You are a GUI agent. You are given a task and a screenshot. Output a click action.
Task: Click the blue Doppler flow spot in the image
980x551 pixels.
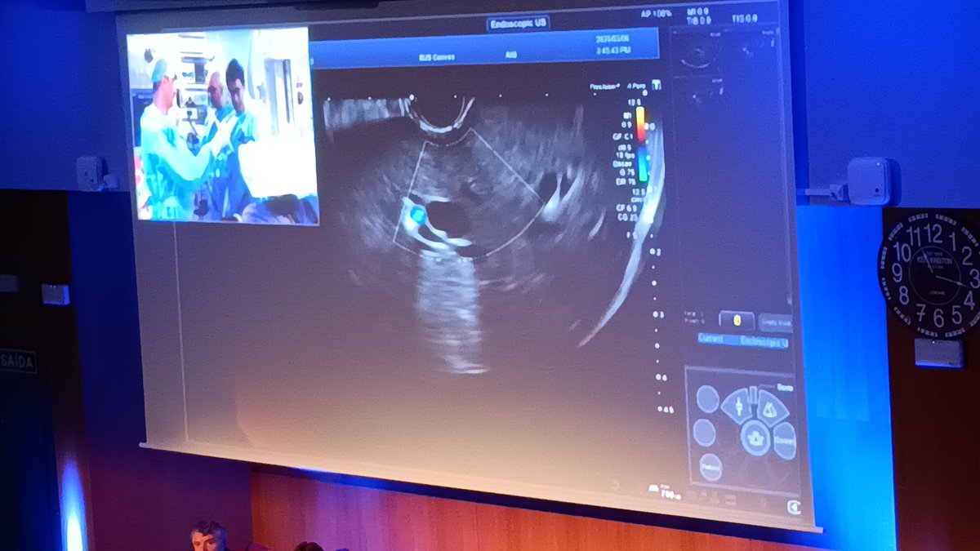pyautogui.click(x=416, y=215)
